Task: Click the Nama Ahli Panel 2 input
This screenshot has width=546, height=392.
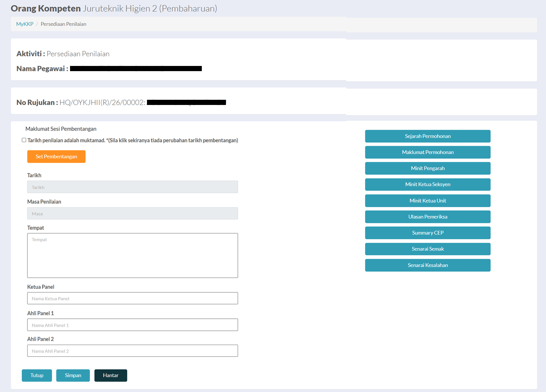Action: [x=133, y=351]
